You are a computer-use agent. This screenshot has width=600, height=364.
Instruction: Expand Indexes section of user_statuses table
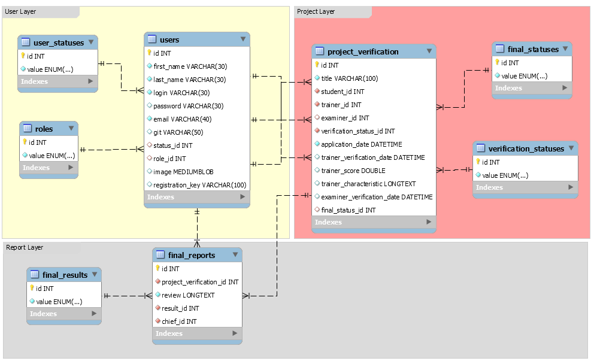[x=90, y=81]
